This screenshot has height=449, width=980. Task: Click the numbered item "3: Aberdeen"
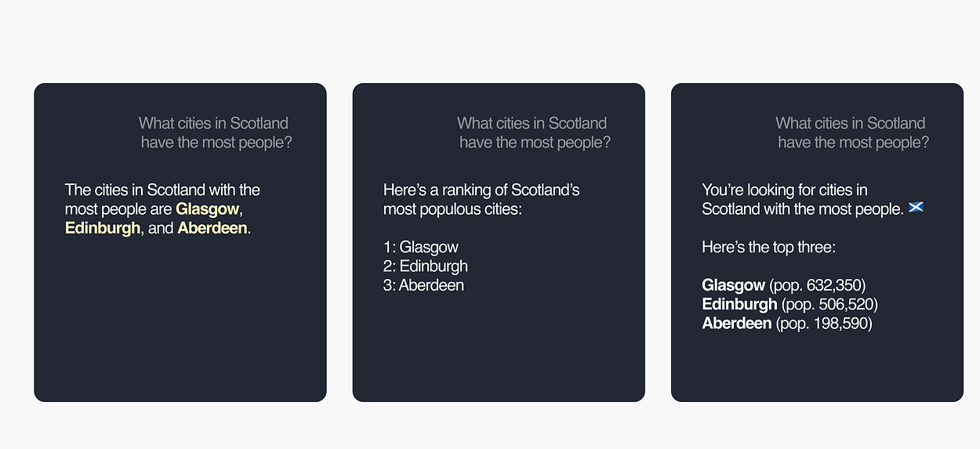coord(423,285)
